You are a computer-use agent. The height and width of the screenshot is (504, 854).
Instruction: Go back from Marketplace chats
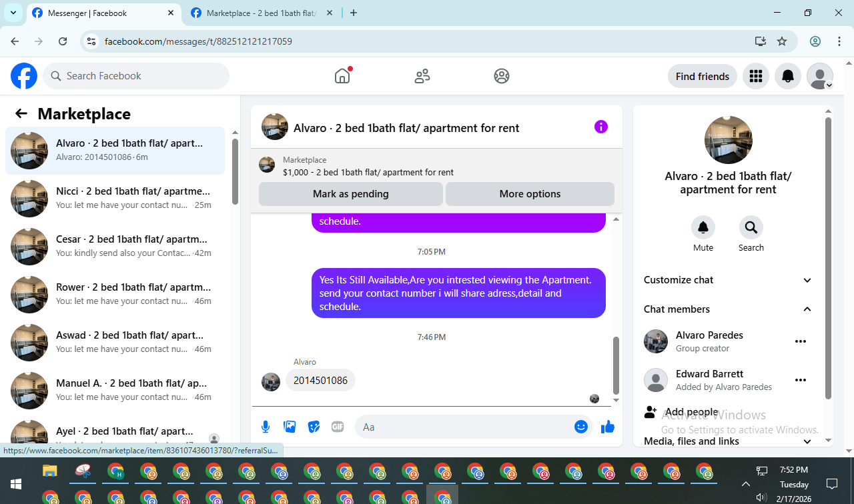21,114
